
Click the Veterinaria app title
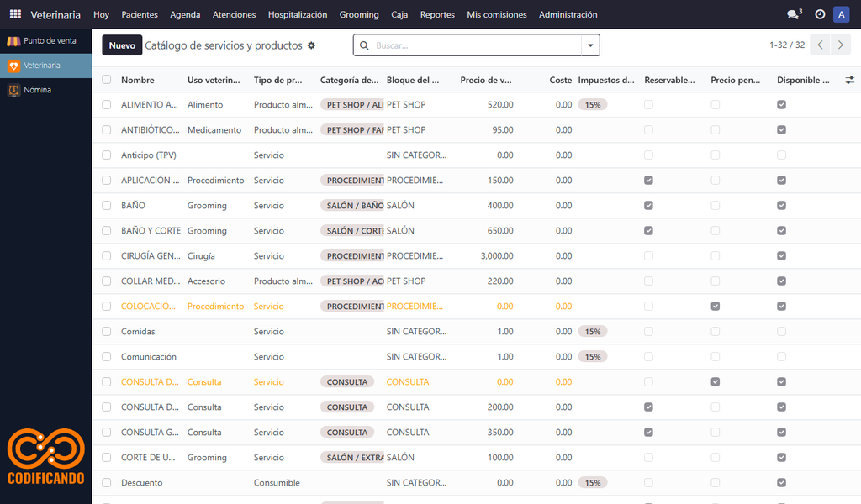55,15
